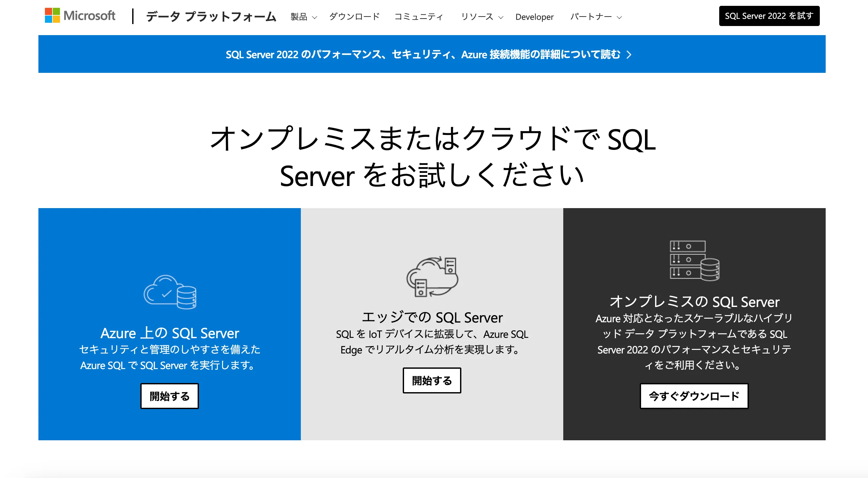This screenshot has height=478, width=868.
Task: Select the オンプレミスの SQL Server heading
Action: coord(694,302)
